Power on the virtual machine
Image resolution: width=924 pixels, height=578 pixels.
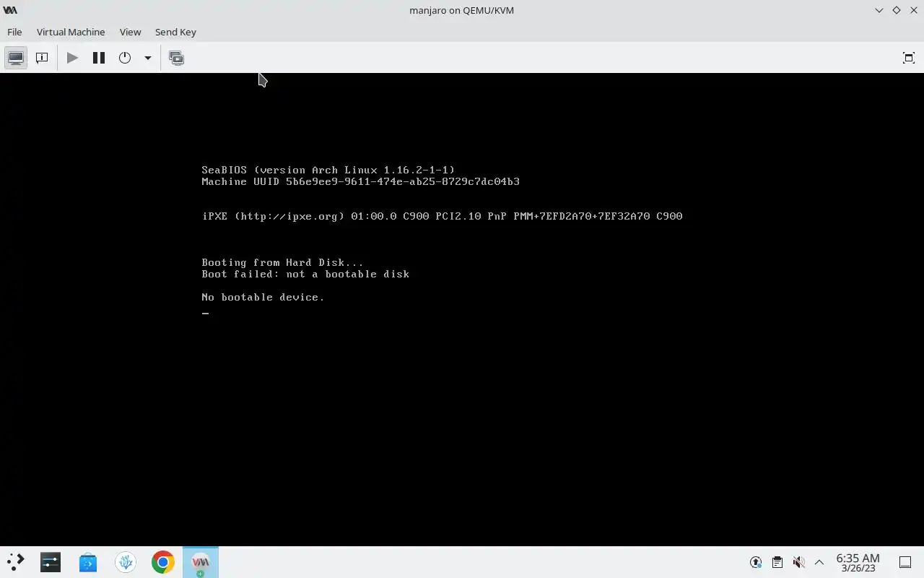pos(72,58)
